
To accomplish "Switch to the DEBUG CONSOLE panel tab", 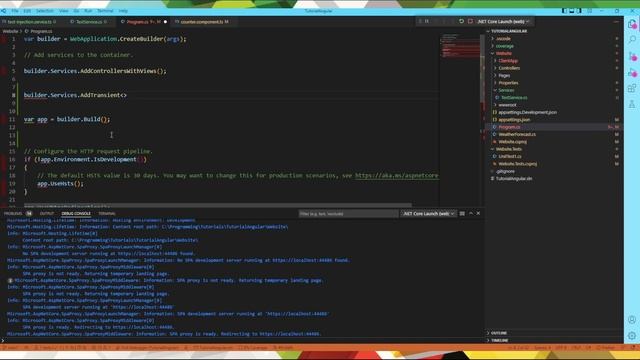I will tap(76, 213).
